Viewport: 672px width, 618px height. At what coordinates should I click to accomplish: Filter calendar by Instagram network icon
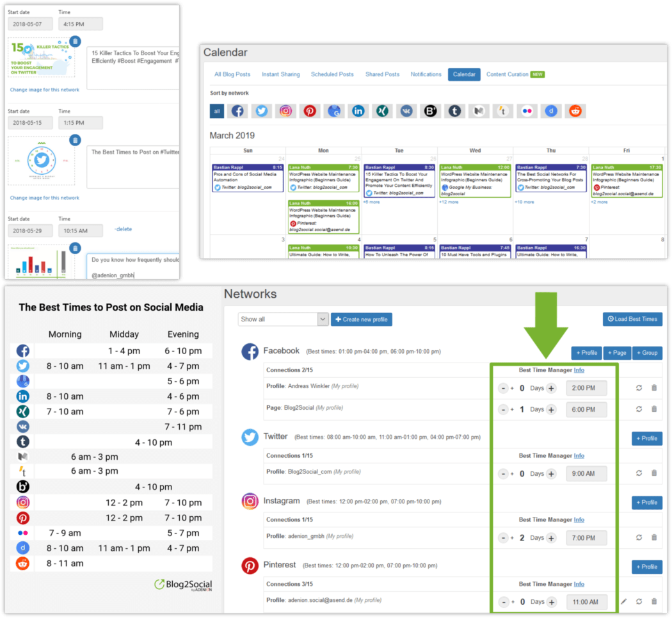click(286, 111)
